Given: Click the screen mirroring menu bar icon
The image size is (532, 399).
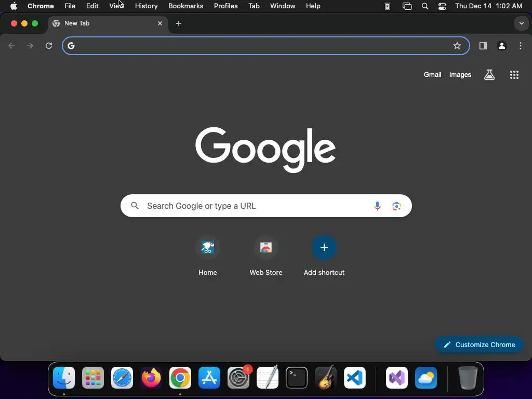Looking at the screenshot, I should tap(407, 6).
